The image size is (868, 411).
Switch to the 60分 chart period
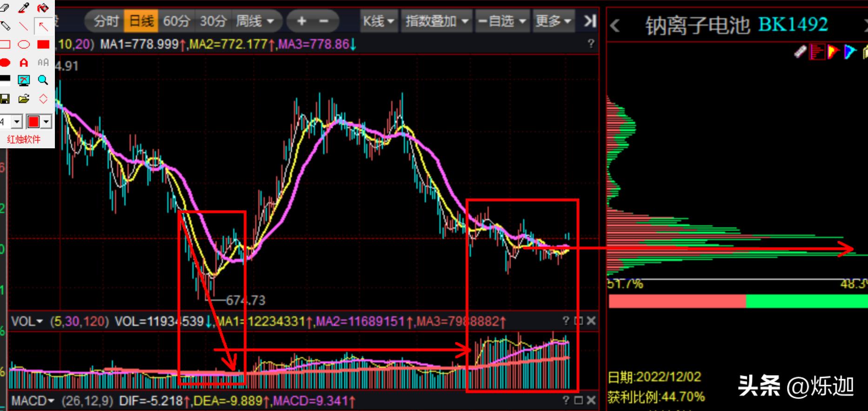(177, 21)
